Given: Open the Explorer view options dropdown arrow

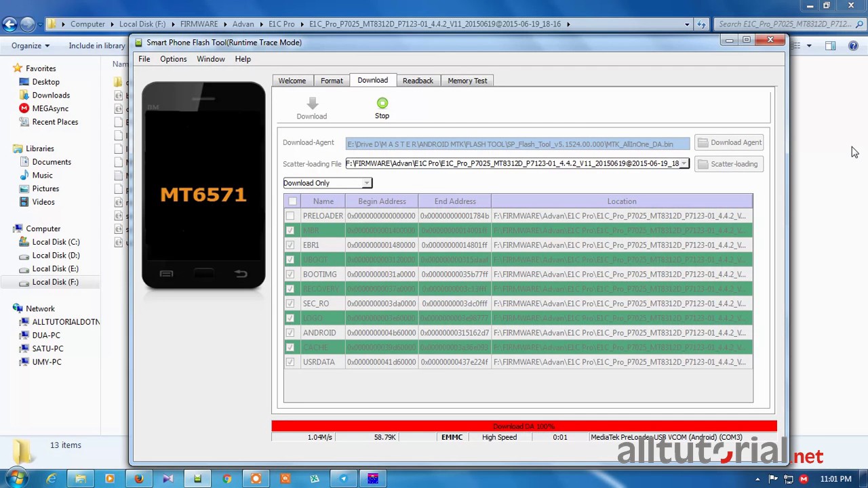Looking at the screenshot, I should point(809,45).
